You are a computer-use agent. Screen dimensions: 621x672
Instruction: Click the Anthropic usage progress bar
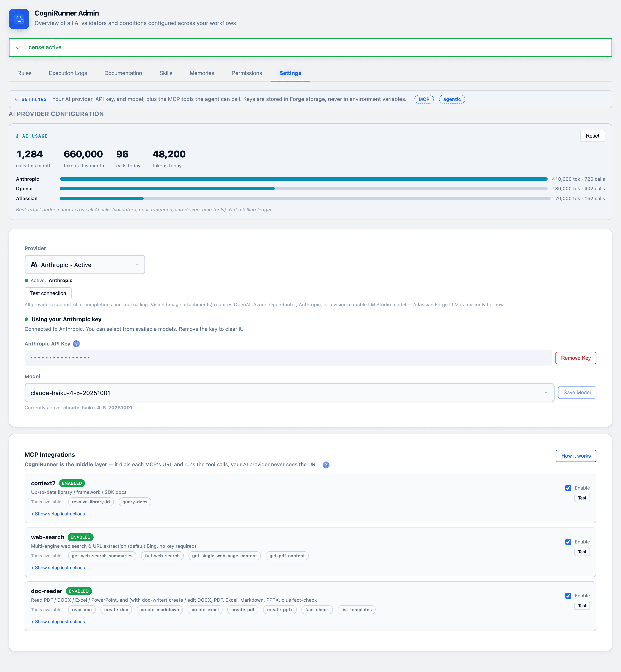[x=304, y=179]
